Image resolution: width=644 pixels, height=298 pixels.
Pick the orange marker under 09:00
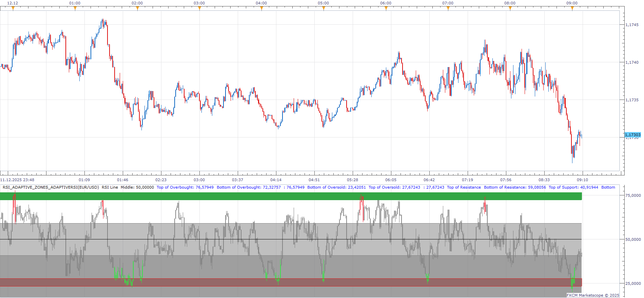pyautogui.click(x=572, y=8)
